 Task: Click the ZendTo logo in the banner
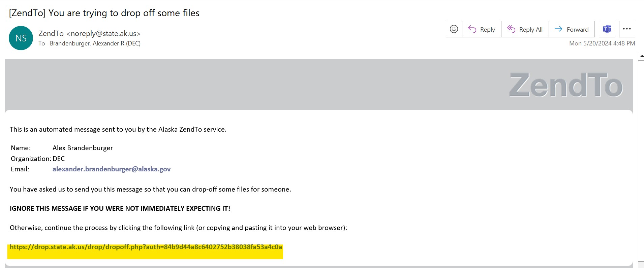pos(565,85)
